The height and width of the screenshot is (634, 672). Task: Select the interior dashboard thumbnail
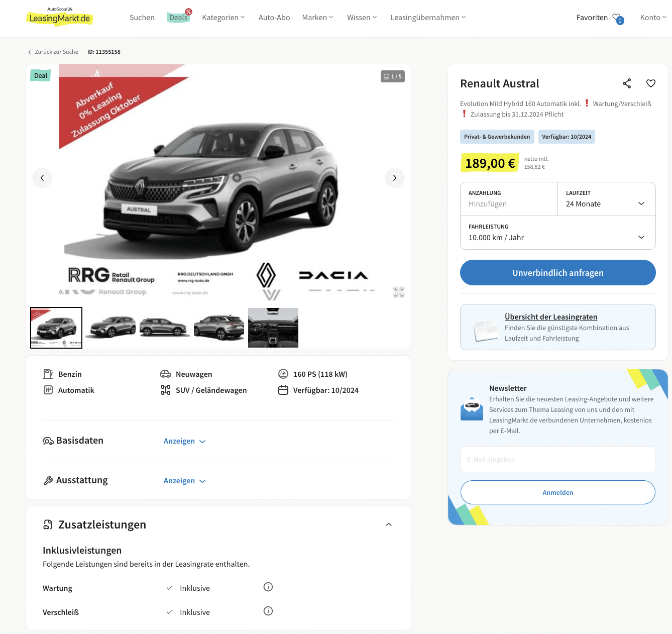[273, 328]
